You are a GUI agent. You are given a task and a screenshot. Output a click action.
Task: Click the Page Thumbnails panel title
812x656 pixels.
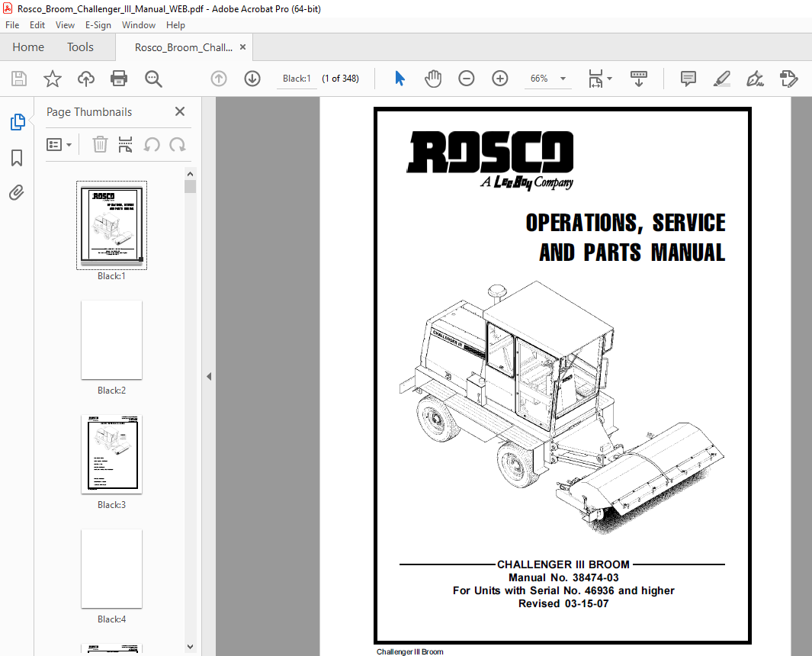click(x=89, y=112)
